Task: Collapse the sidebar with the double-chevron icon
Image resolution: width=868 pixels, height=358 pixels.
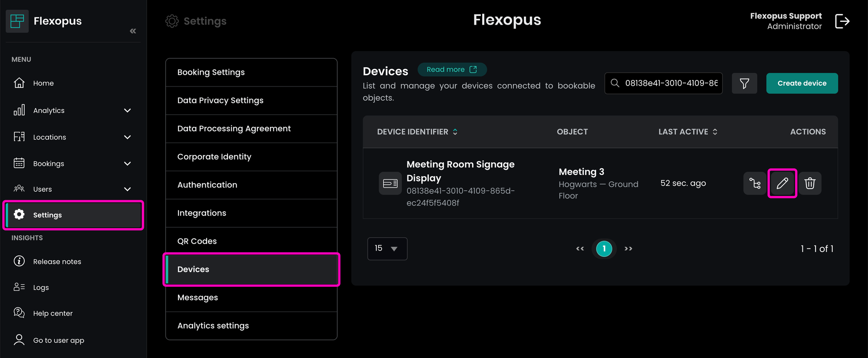Action: (x=133, y=31)
